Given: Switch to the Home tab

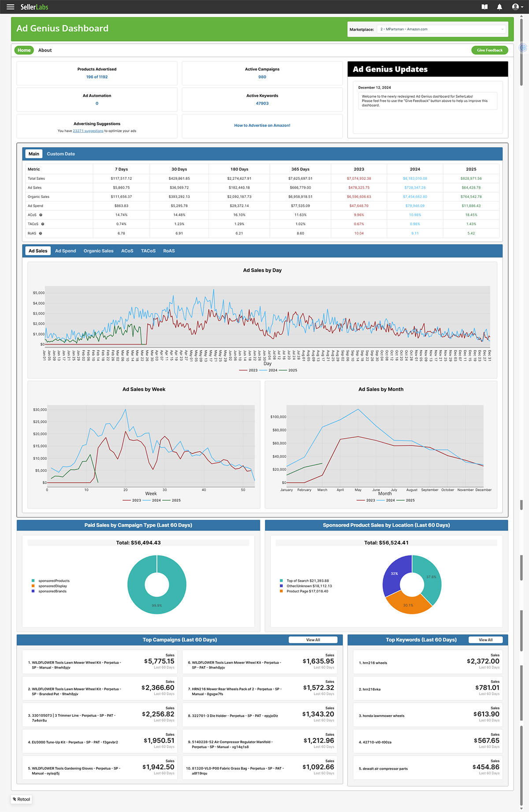Looking at the screenshot, I should [24, 50].
